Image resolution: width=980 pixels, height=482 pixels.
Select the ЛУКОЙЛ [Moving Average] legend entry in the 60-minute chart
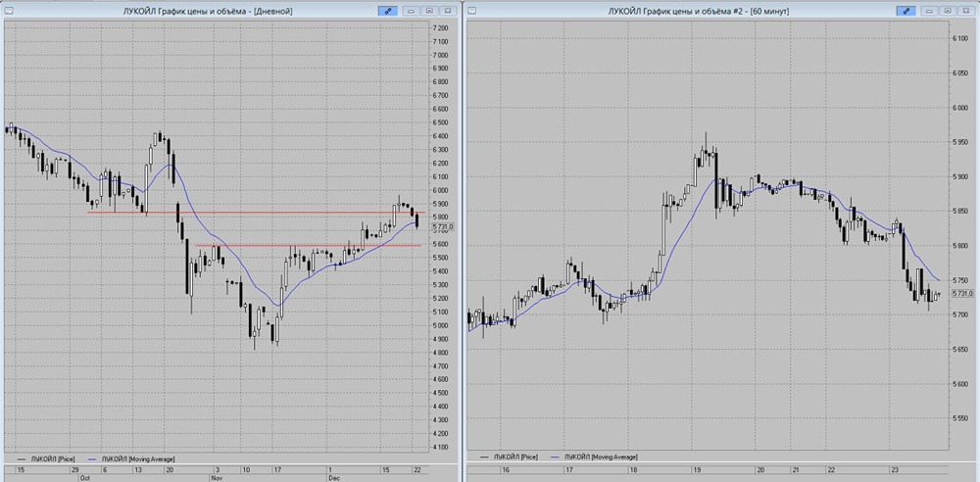click(596, 457)
